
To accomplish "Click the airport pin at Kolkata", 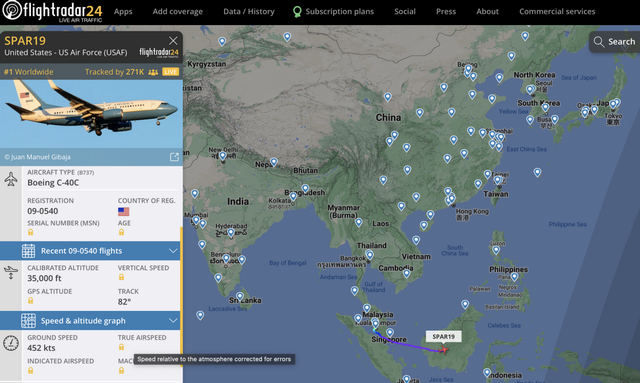I will tap(293, 196).
